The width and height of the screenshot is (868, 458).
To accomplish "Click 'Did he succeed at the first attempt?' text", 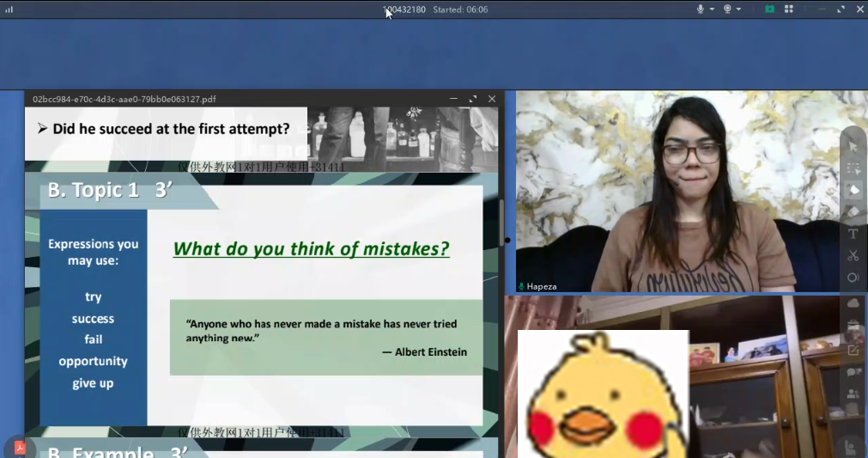I will tap(171, 129).
